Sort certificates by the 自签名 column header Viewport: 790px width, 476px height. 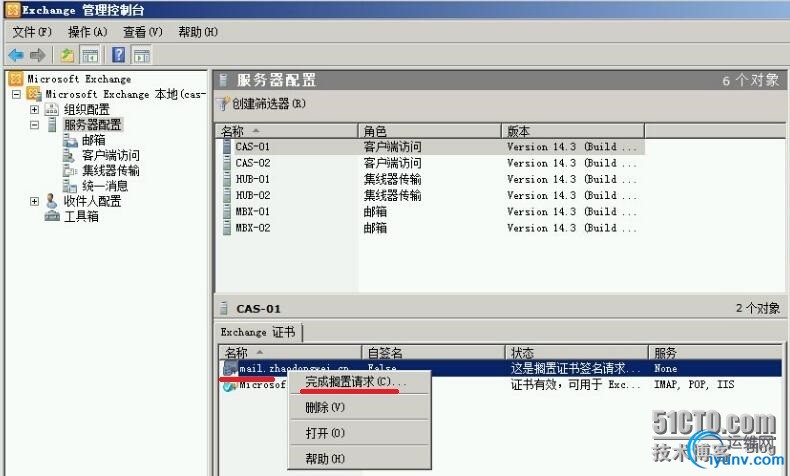[433, 352]
